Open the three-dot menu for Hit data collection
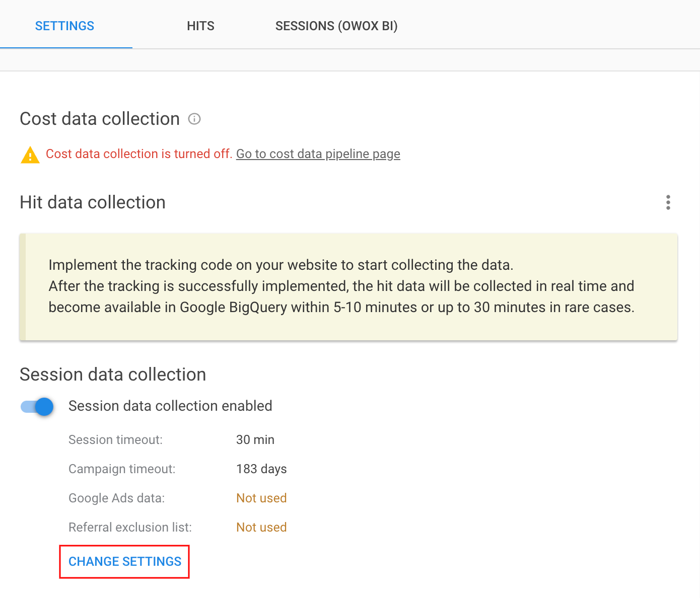700x598 pixels. 668,202
